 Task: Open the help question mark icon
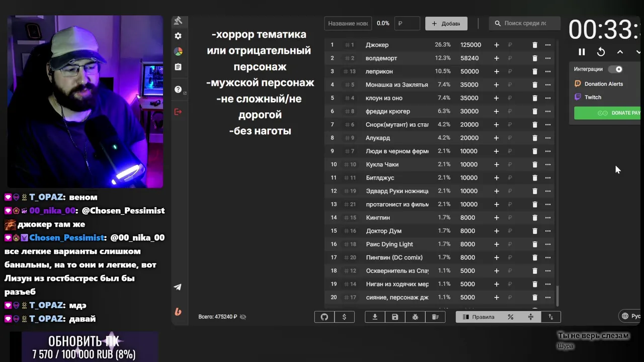pyautogui.click(x=178, y=89)
